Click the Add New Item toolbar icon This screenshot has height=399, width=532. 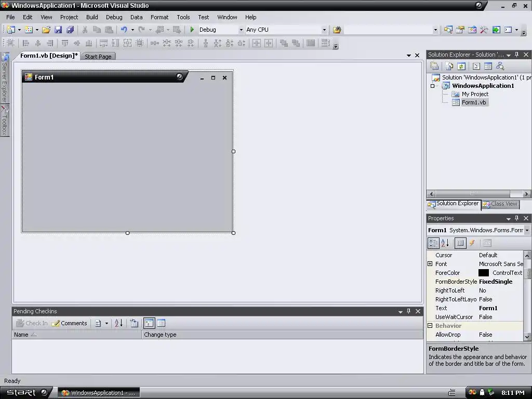(29, 30)
